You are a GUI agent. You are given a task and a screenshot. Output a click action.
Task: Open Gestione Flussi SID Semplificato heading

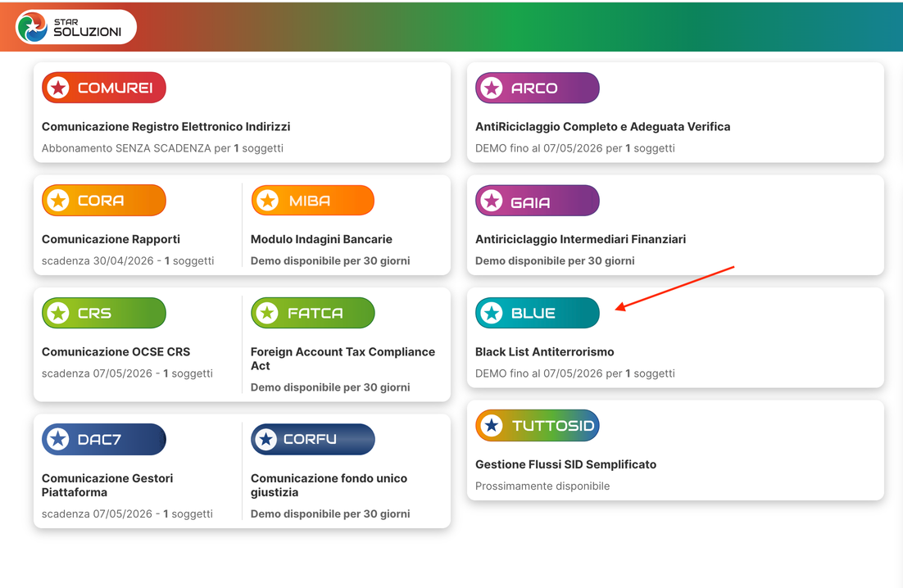pyautogui.click(x=565, y=465)
